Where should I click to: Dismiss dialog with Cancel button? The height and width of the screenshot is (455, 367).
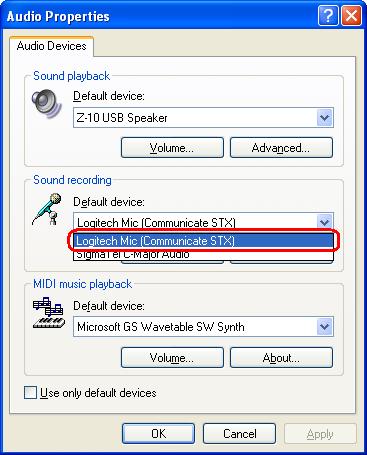point(239,433)
